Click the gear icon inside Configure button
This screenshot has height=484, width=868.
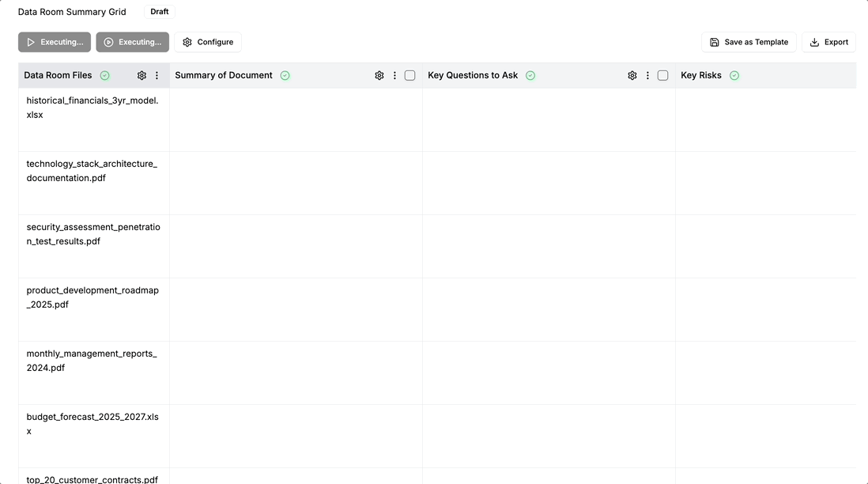pyautogui.click(x=187, y=42)
